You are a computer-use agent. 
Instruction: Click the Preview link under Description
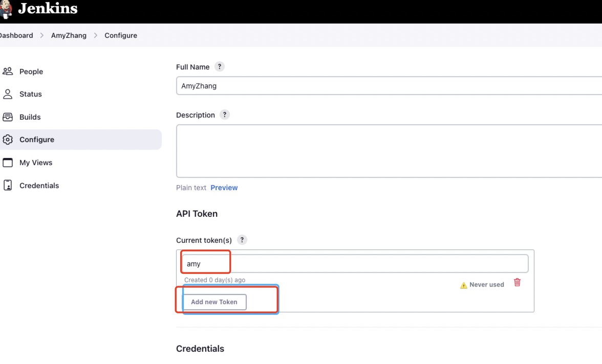tap(224, 188)
